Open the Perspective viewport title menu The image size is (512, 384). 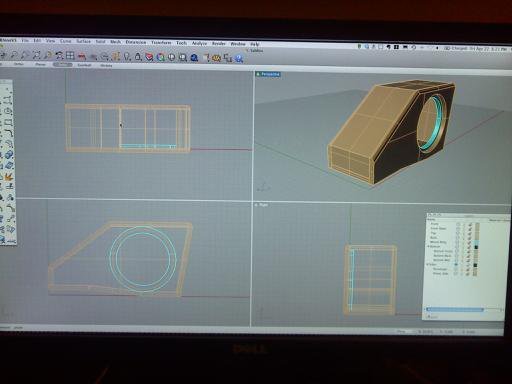268,74
